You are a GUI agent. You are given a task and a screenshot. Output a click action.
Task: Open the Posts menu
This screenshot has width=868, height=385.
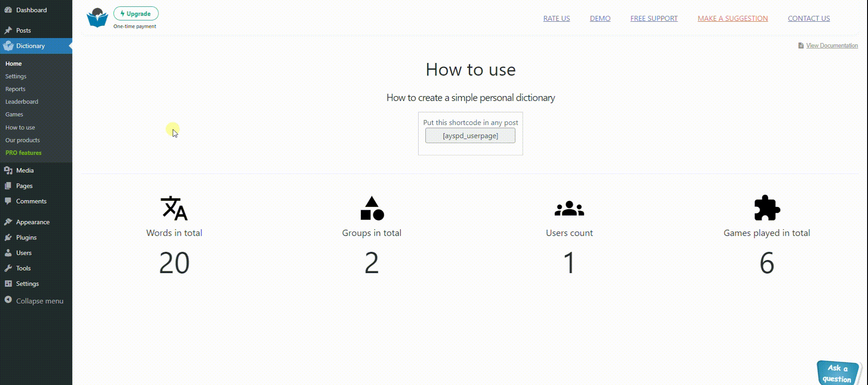point(36,30)
